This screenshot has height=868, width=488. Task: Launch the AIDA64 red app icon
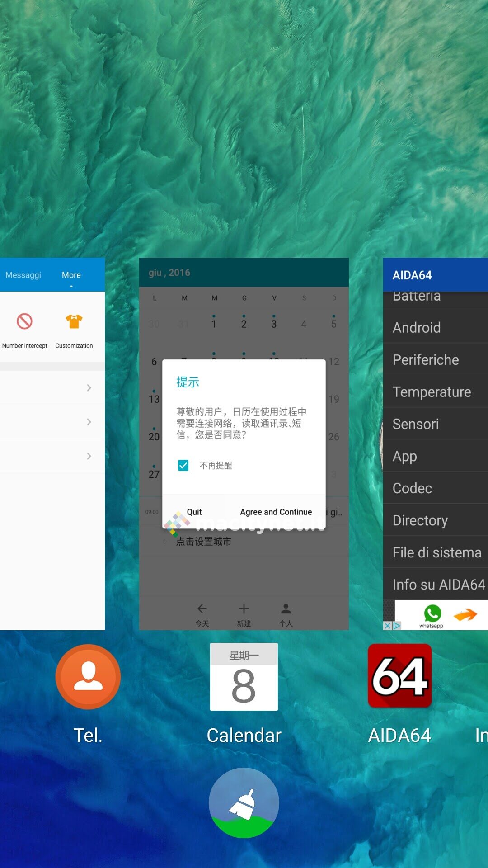coord(400,676)
